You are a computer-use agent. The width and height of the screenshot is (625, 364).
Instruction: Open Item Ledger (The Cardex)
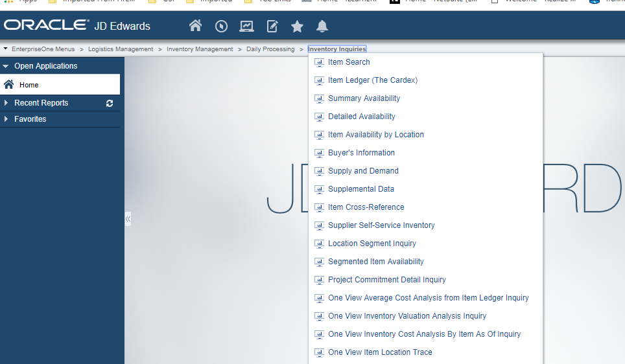click(x=372, y=80)
